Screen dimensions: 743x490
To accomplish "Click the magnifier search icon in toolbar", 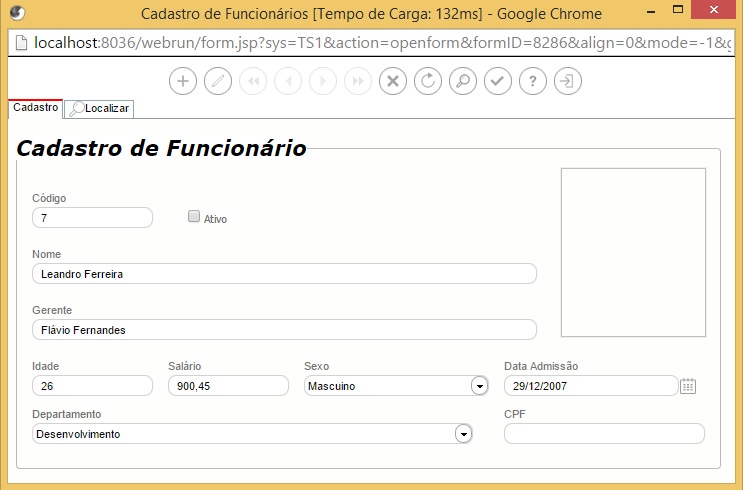I will coord(463,82).
